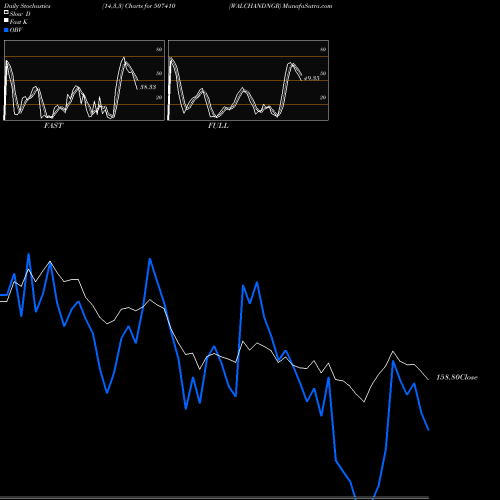Click the '(14,3,3) Charts for 507410' text
Viewport: 500px width, 500px height.
(139, 6)
